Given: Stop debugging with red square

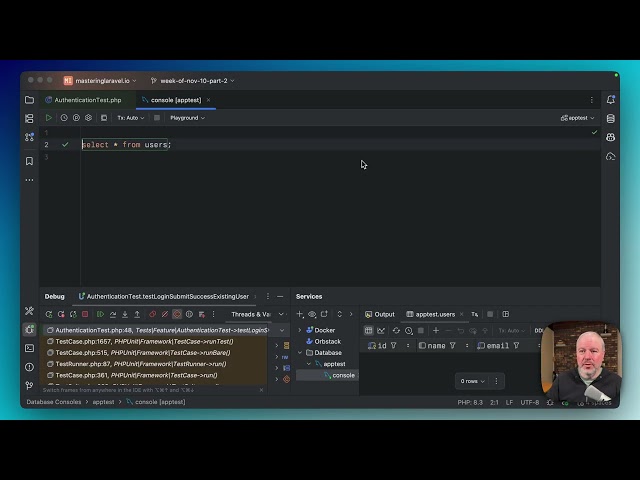Looking at the screenshot, I should [85, 314].
